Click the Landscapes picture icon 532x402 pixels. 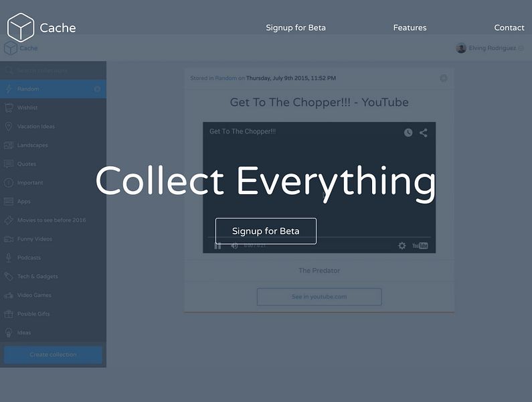pyautogui.click(x=9, y=145)
